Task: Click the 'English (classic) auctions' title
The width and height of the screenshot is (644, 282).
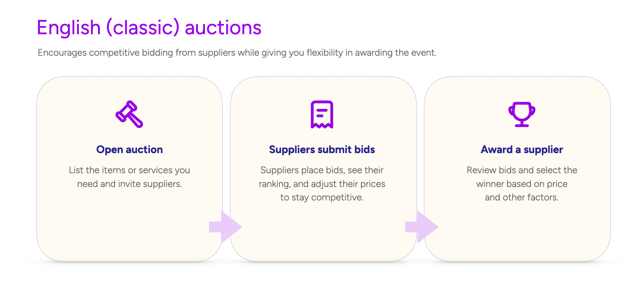Action: tap(149, 28)
